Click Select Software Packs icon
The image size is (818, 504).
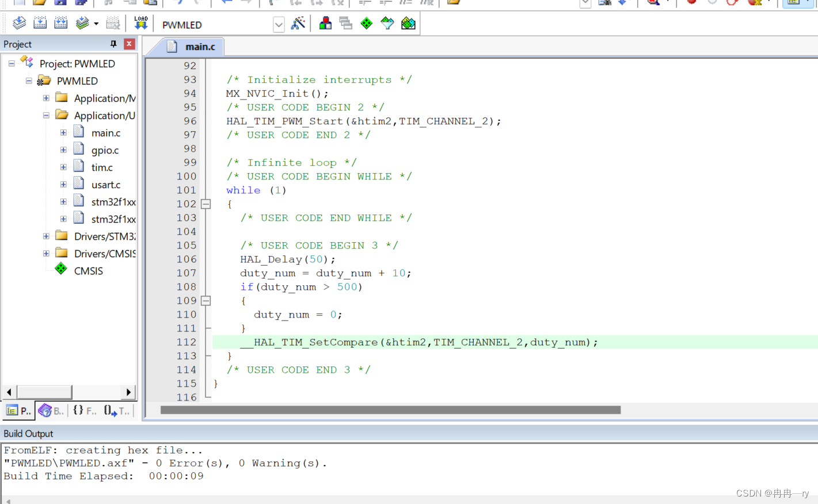(x=387, y=24)
